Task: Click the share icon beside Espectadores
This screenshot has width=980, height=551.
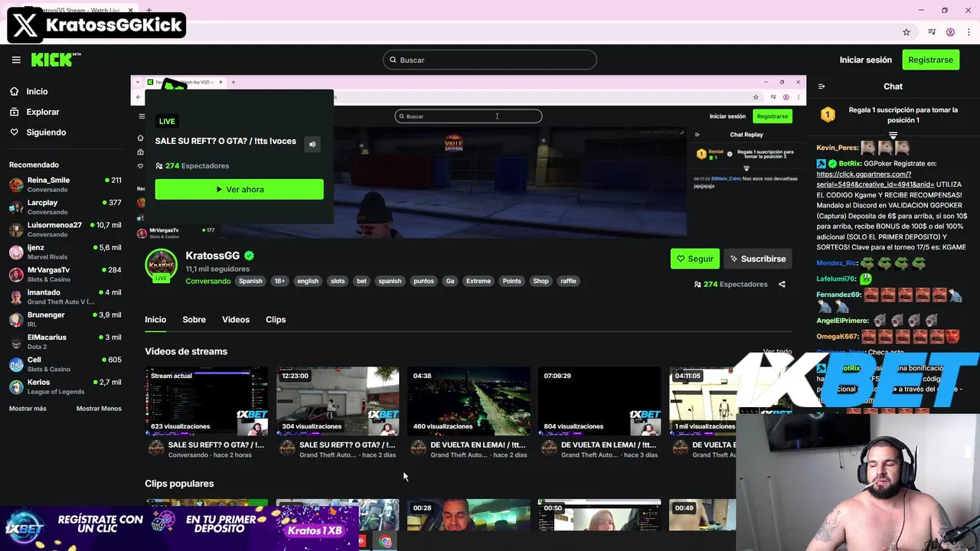Action: (782, 284)
